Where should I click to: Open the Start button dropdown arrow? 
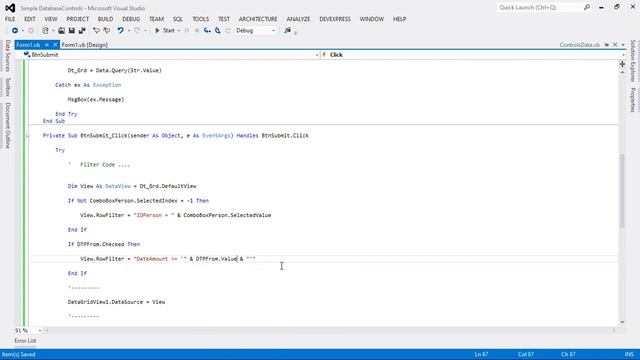(179, 31)
